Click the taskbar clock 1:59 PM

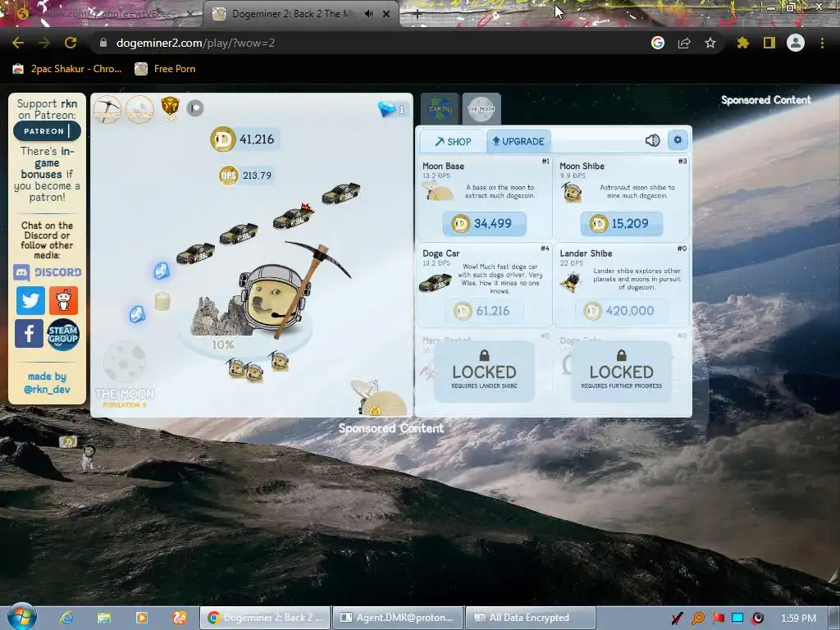point(798,619)
